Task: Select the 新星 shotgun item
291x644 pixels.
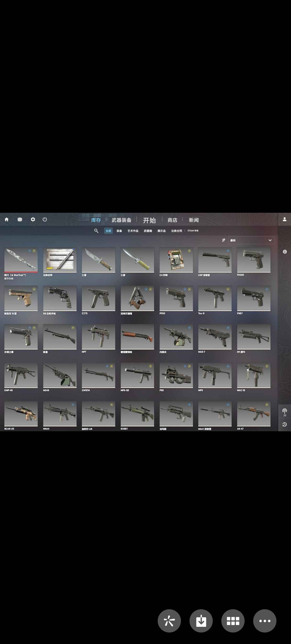Action: (x=60, y=339)
